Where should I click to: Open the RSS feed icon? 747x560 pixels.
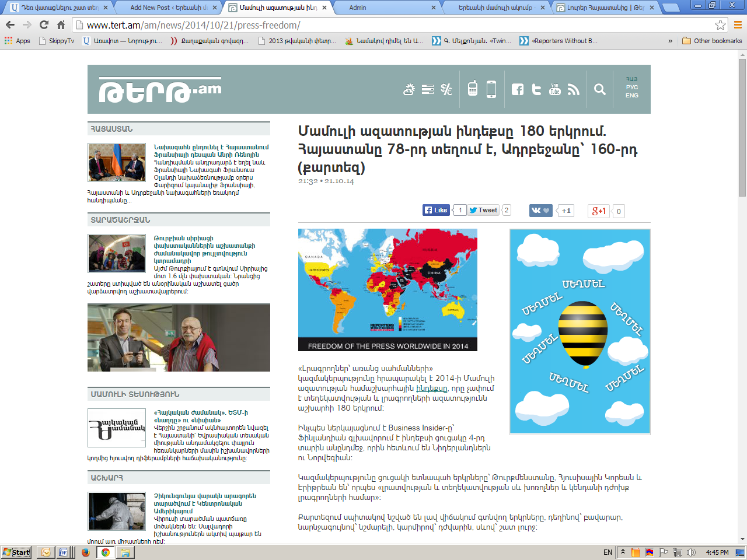pyautogui.click(x=574, y=89)
